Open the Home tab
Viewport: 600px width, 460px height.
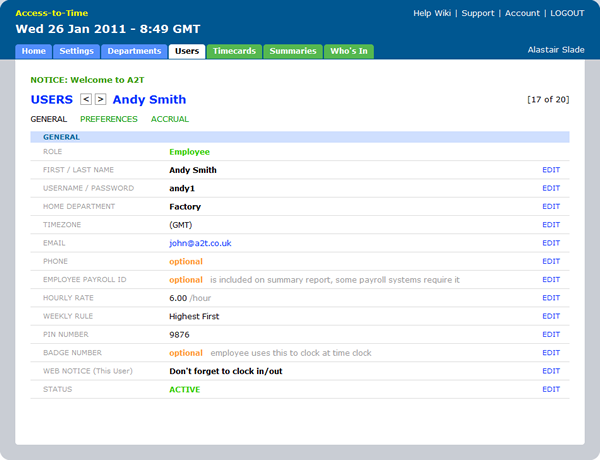pos(34,51)
